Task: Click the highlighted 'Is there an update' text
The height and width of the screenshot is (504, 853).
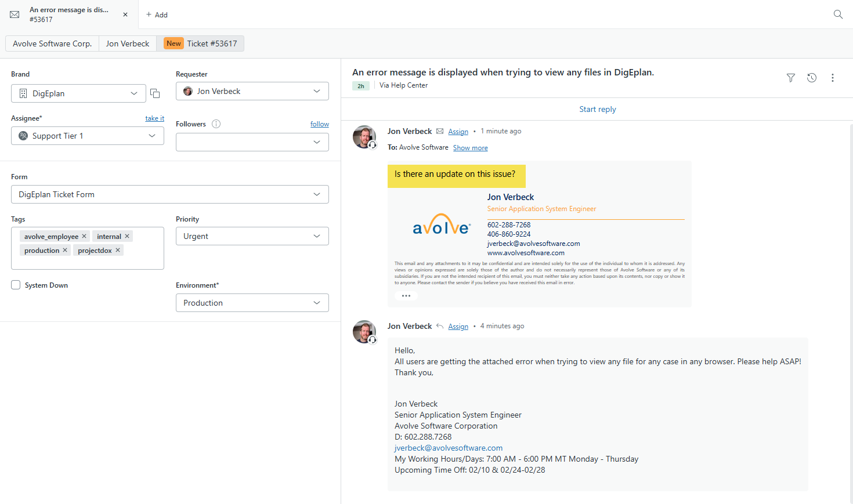Action: [x=455, y=174]
